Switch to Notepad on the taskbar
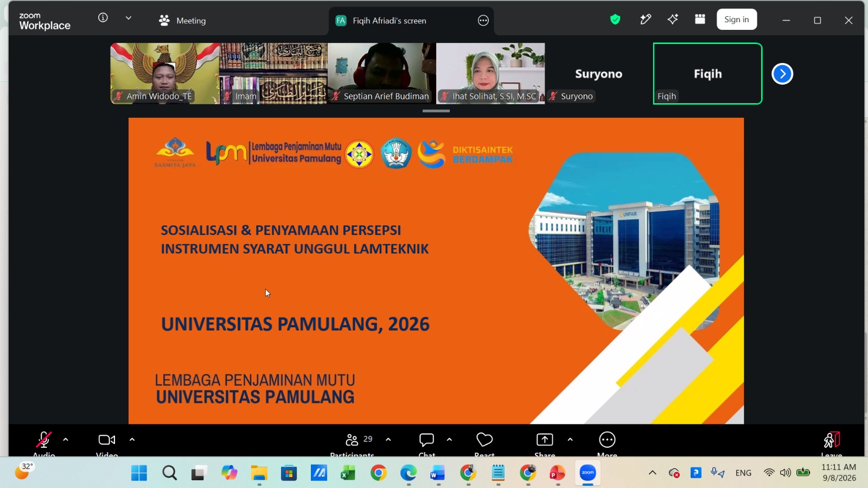Image resolution: width=868 pixels, height=488 pixels. (x=498, y=473)
